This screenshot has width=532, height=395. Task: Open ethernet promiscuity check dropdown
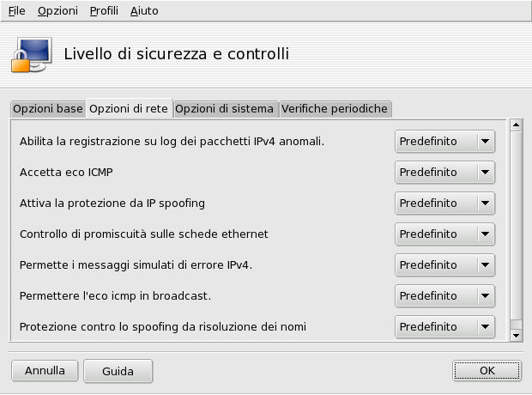point(444,234)
